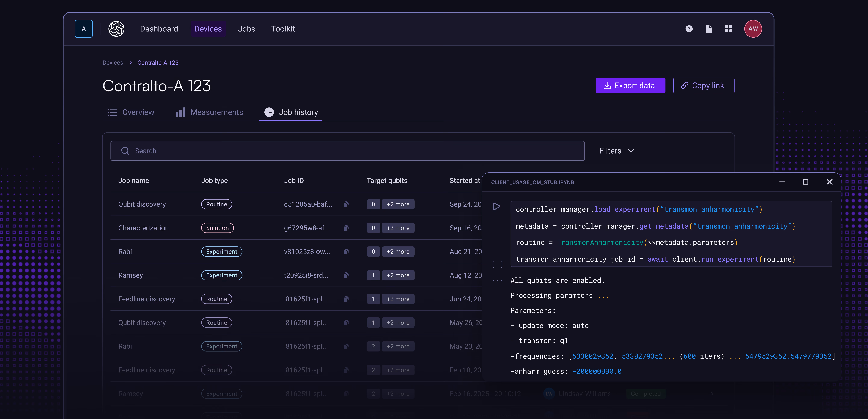
Task: Click the Export data button
Action: click(630, 86)
